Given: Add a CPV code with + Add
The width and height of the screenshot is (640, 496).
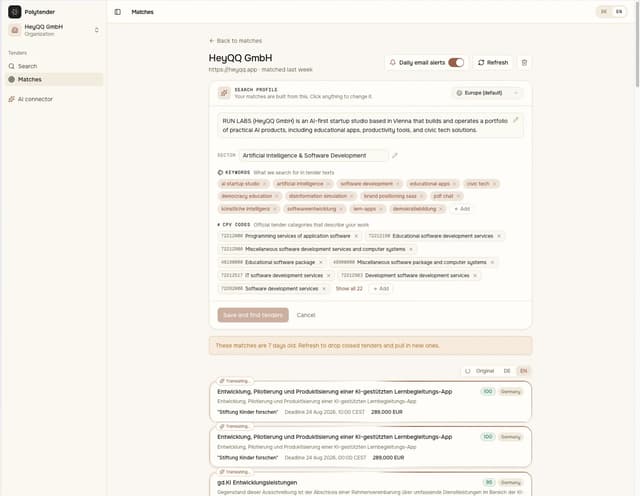Looking at the screenshot, I should point(381,289).
